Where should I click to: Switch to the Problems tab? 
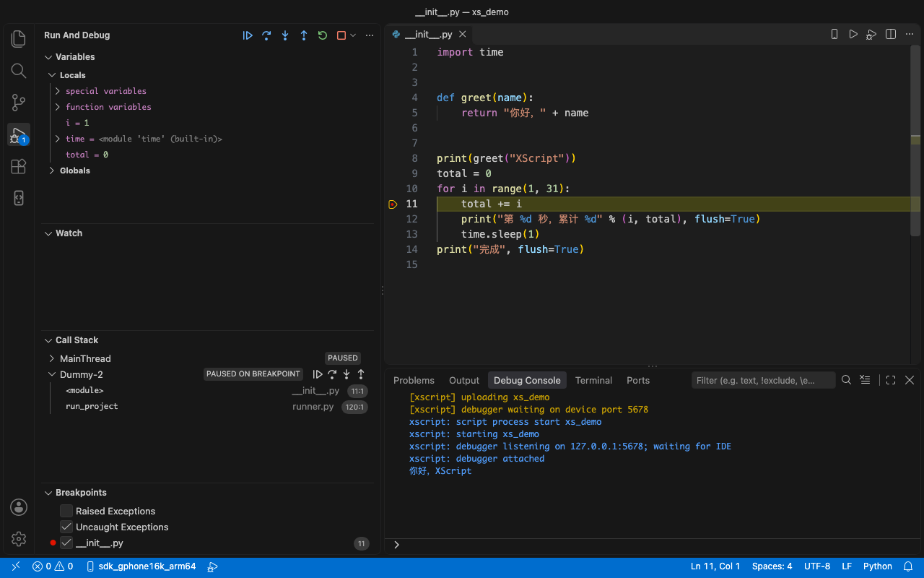pyautogui.click(x=414, y=380)
